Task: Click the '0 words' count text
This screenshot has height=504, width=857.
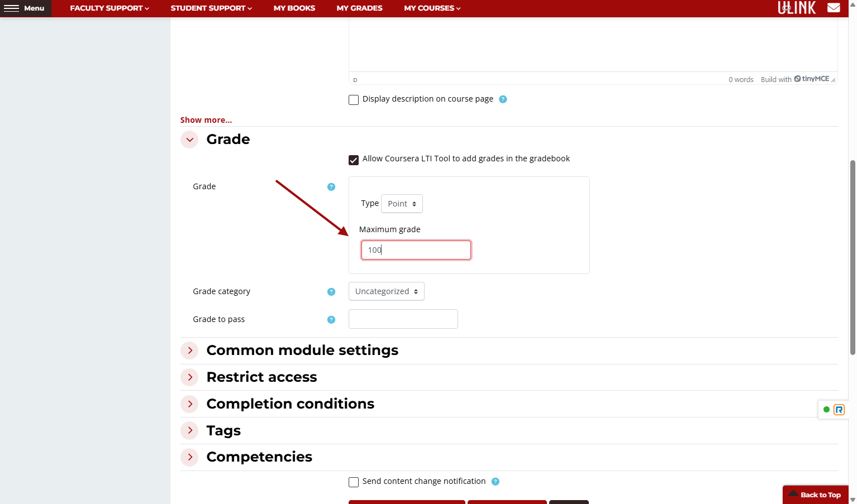Action: [x=741, y=80]
